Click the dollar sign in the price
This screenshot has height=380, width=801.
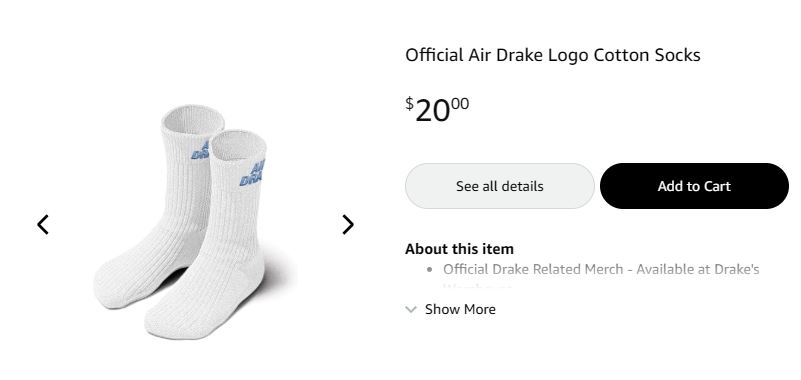[x=409, y=103]
